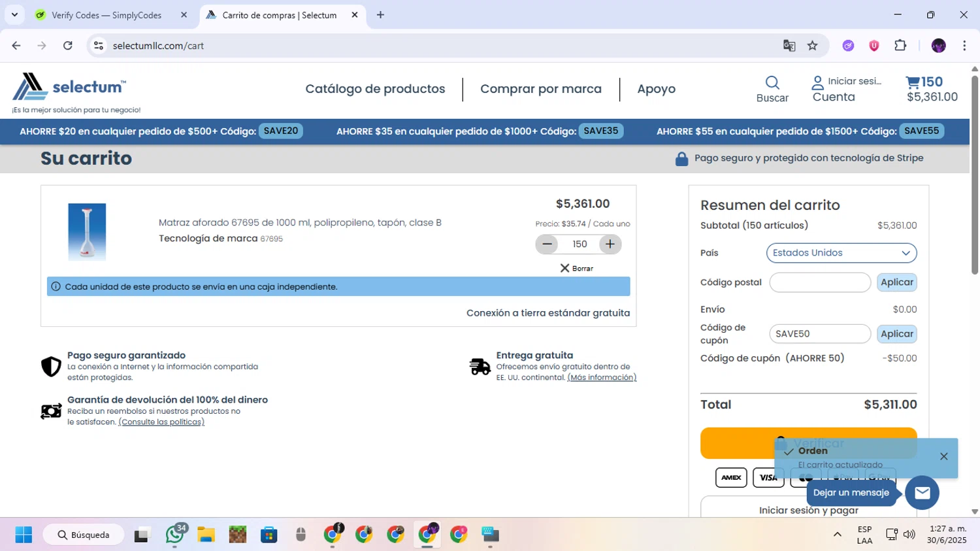980x551 pixels.
Task: Select the País dropdown Estados Unidos
Action: pyautogui.click(x=841, y=253)
